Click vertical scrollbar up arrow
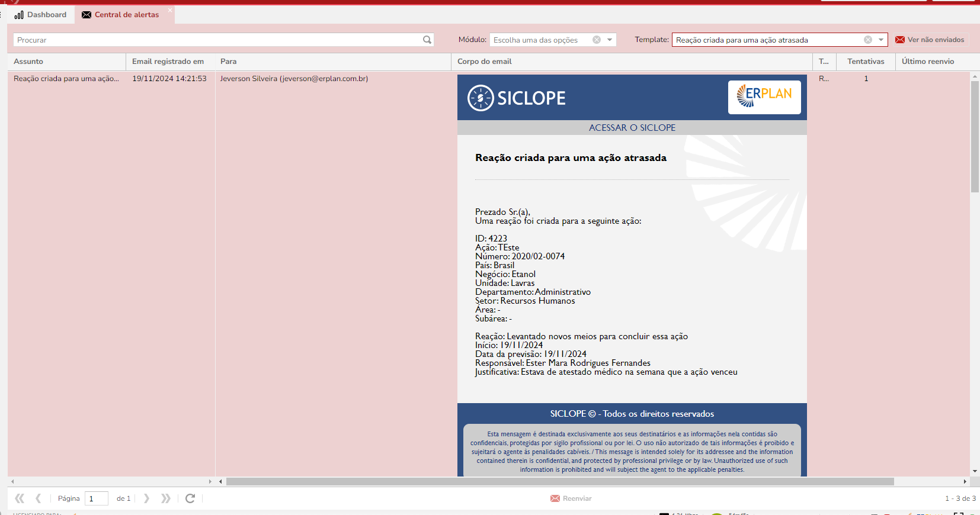The height and width of the screenshot is (515, 980). (x=975, y=76)
